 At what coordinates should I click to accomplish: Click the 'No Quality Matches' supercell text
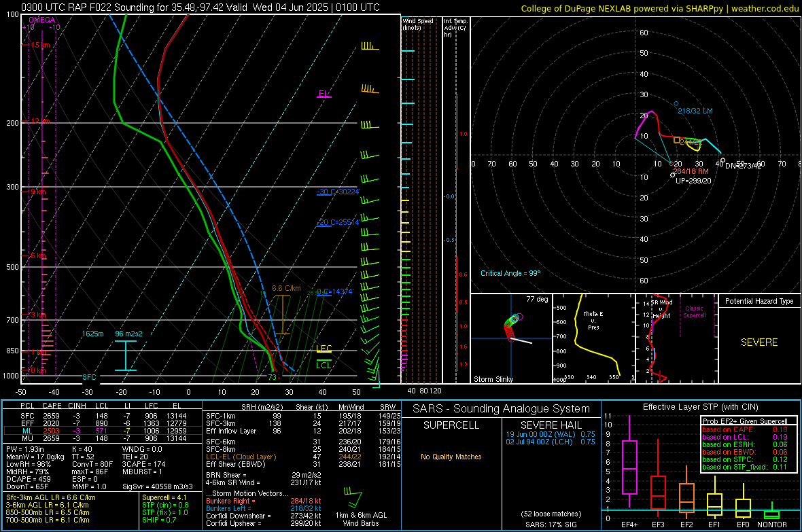451,457
